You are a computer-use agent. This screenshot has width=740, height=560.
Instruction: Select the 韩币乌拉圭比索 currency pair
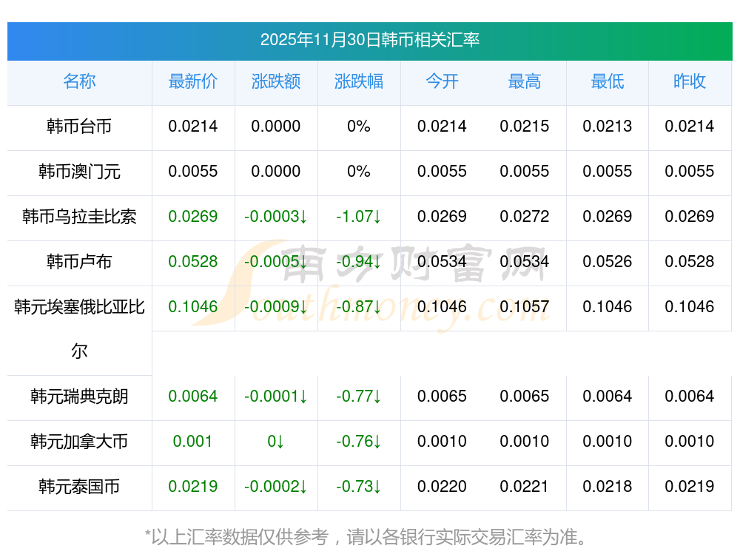pyautogui.click(x=79, y=217)
